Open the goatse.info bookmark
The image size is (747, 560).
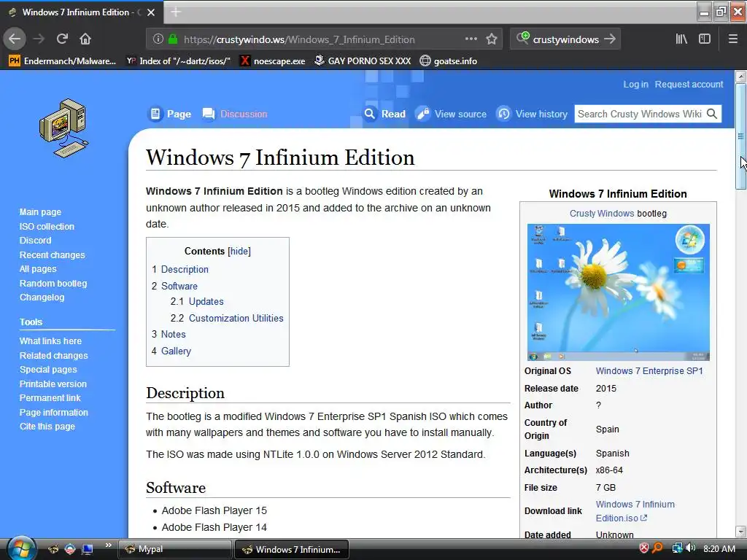[449, 61]
